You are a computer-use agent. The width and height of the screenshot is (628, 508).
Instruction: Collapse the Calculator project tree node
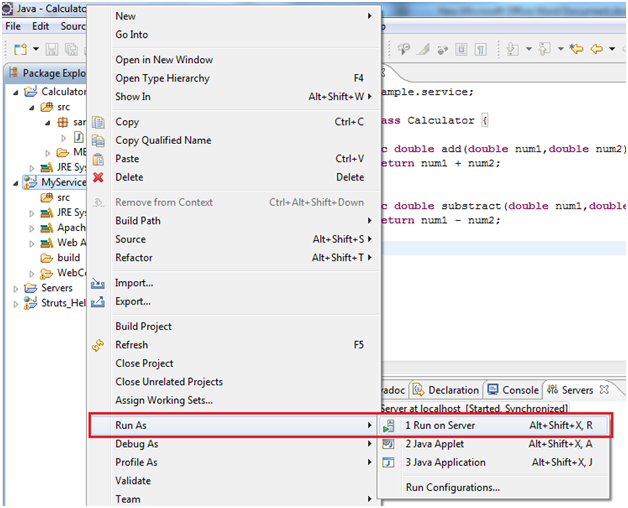coord(16,93)
